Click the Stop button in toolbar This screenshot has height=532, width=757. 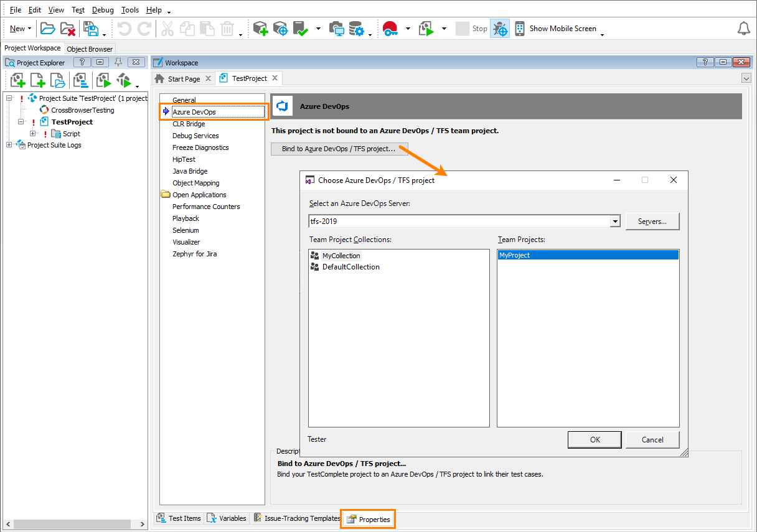472,29
